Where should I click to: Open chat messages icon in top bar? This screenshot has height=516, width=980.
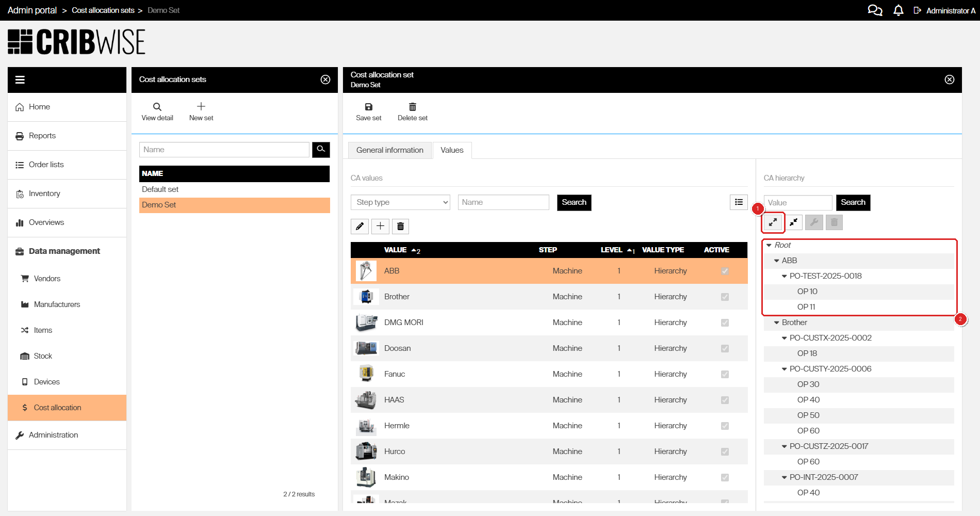click(875, 10)
